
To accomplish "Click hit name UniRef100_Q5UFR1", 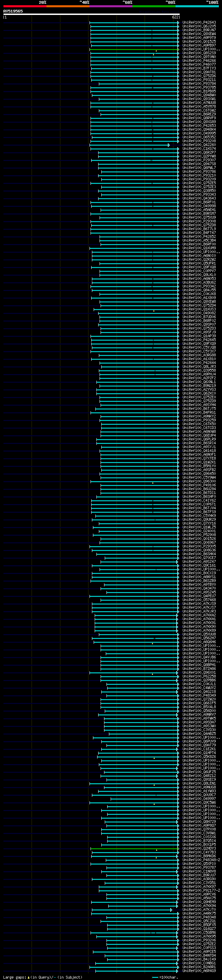I will pyautogui.click(x=199, y=263).
